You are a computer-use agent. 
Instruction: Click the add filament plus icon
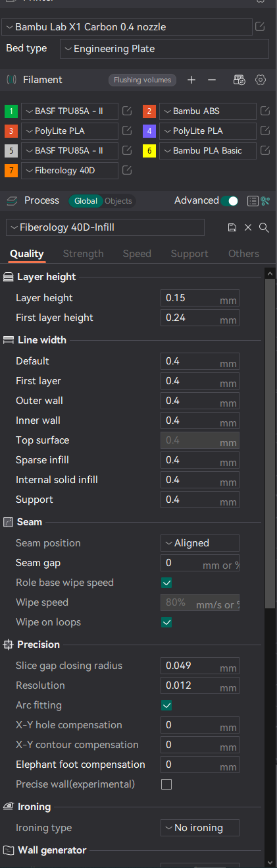(x=191, y=80)
